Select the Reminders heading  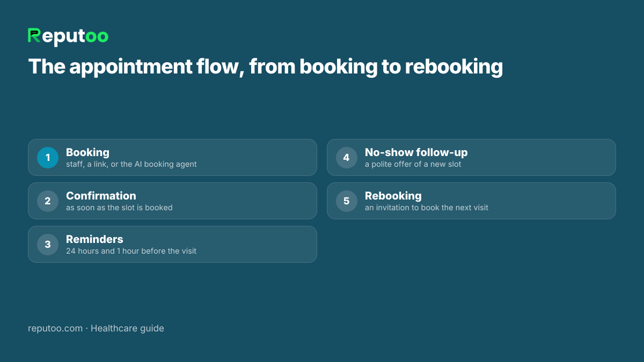(94, 239)
